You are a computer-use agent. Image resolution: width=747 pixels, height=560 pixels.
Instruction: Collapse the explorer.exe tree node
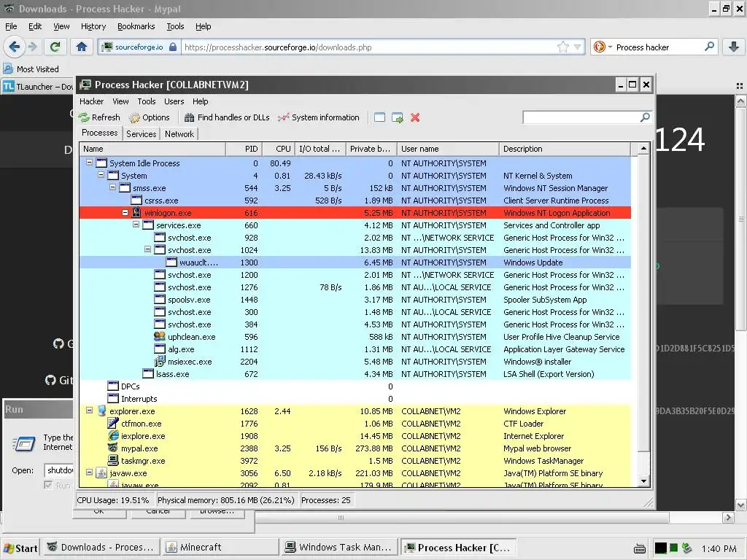click(x=89, y=410)
